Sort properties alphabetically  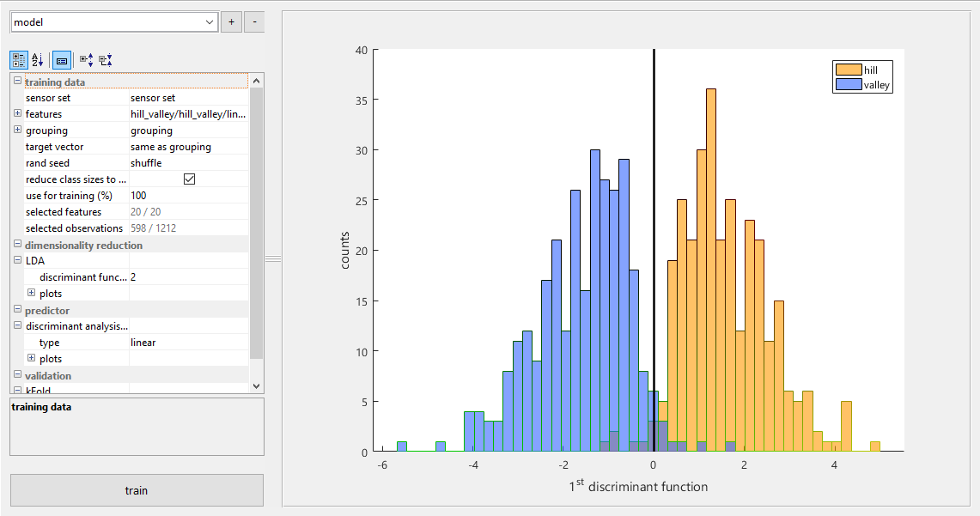point(37,60)
